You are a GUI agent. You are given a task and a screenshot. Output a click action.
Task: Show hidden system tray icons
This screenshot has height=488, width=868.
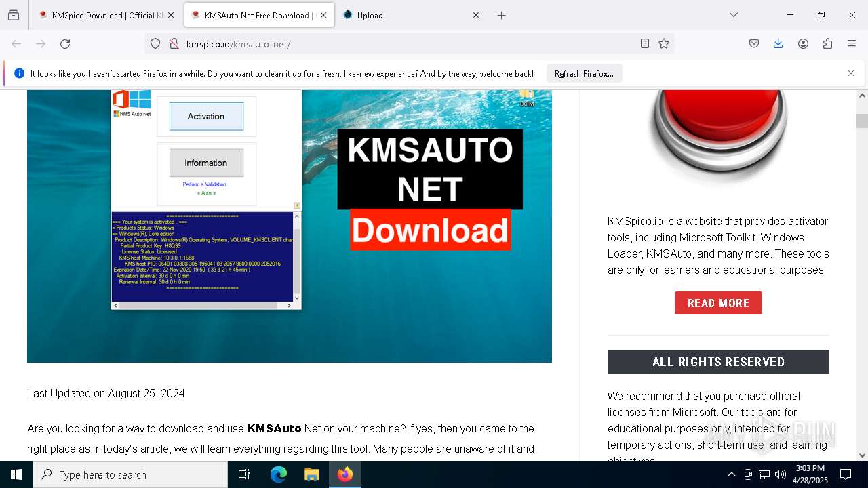731,474
